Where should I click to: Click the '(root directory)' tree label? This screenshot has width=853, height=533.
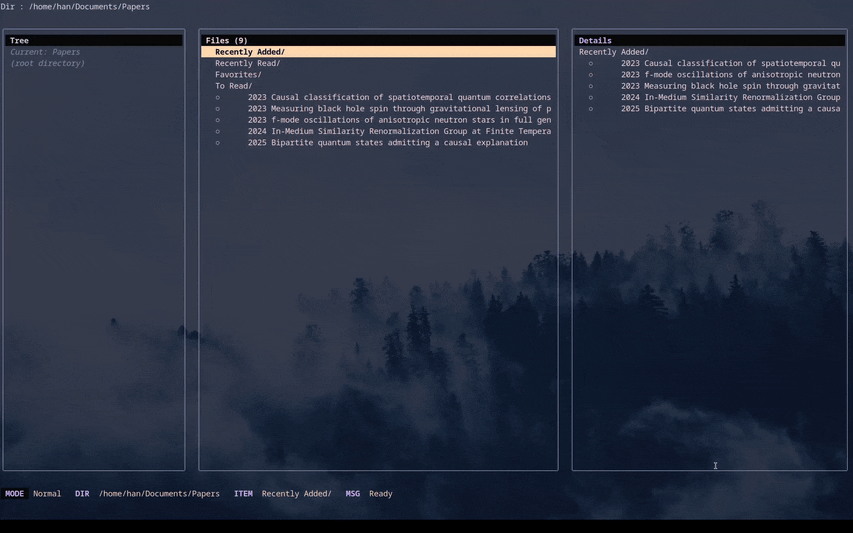click(47, 64)
